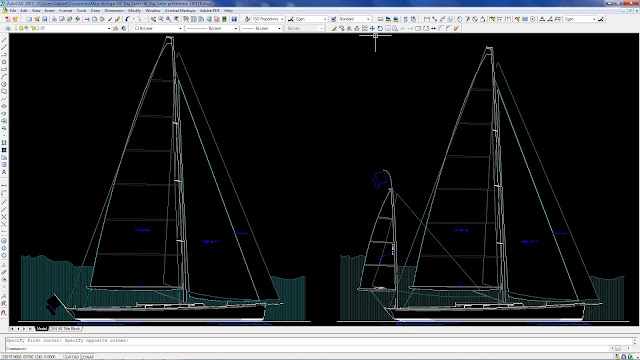The height and width of the screenshot is (360, 640).
Task: Click the Make Object's Layer Current icon
Action: [116, 28]
